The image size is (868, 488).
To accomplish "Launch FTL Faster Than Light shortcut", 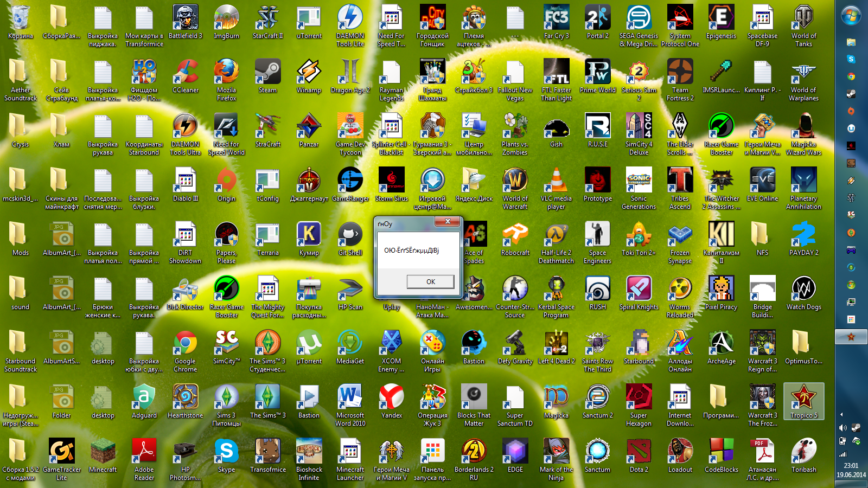I will pyautogui.click(x=557, y=80).
